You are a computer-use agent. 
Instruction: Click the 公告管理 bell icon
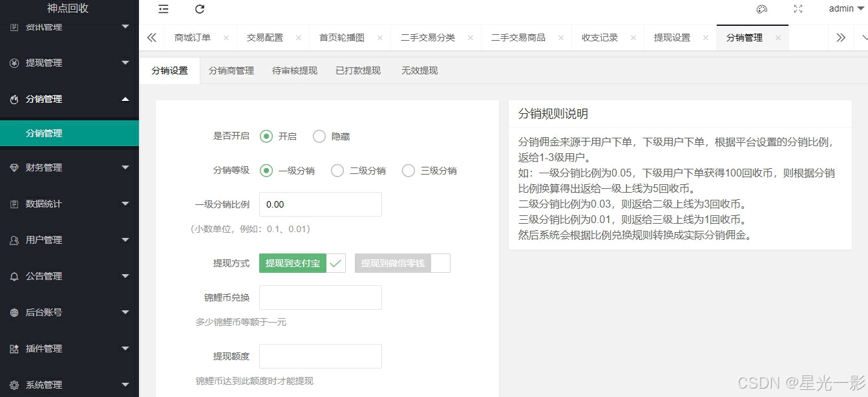14,276
